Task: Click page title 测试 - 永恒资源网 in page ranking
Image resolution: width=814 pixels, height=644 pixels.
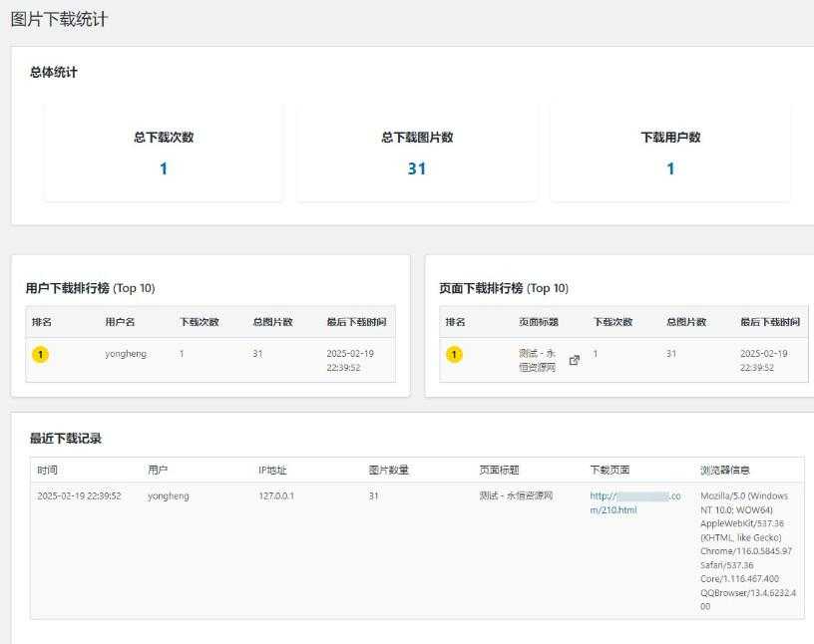Action: coord(539,360)
